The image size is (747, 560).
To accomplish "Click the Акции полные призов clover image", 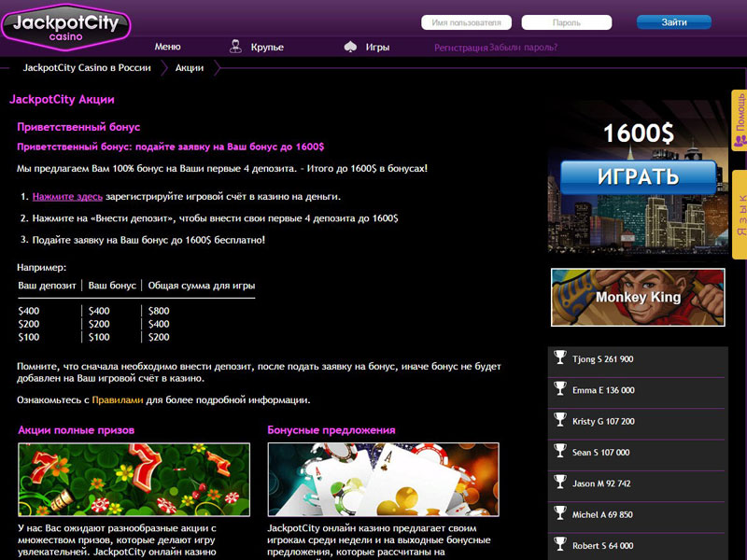I will [x=134, y=480].
